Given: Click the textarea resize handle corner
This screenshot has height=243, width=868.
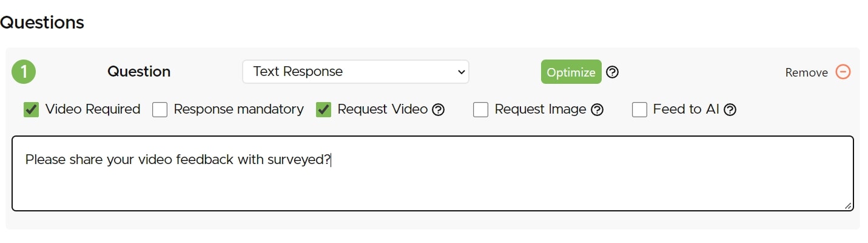Looking at the screenshot, I should click(848, 206).
